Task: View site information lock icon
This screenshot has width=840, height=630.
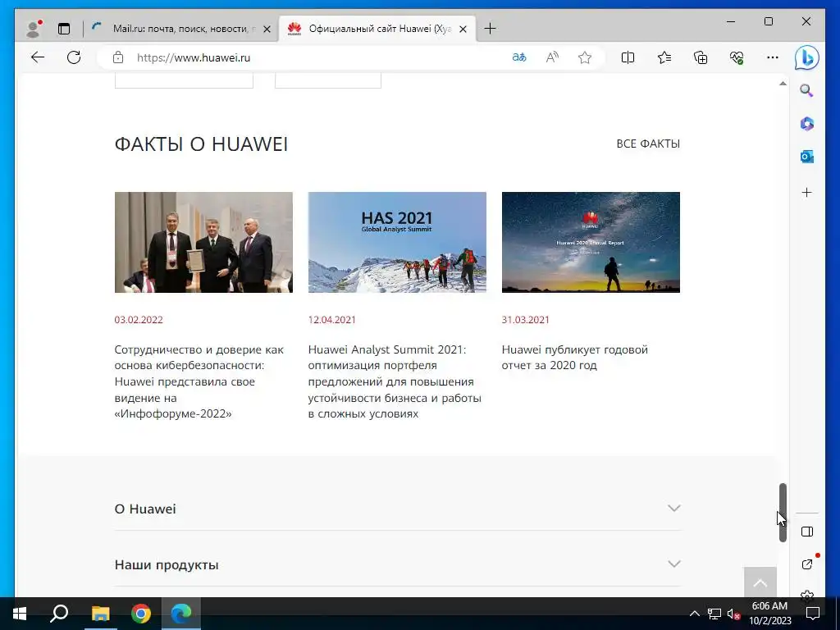Action: 118,57
